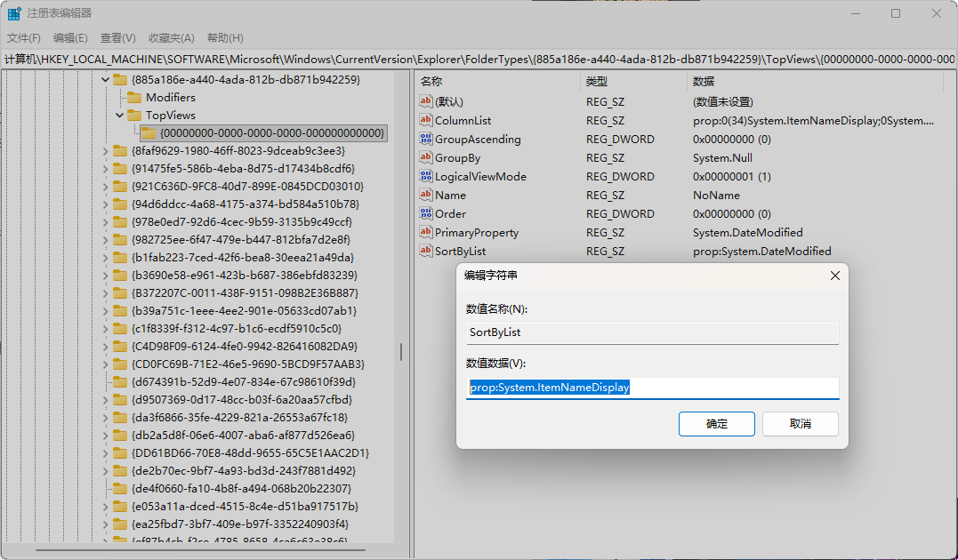958x560 pixels.
Task: Click folder icon of {91475fe5-586b-4eba-8d75-d17434b8cdf6}
Action: pyautogui.click(x=120, y=168)
